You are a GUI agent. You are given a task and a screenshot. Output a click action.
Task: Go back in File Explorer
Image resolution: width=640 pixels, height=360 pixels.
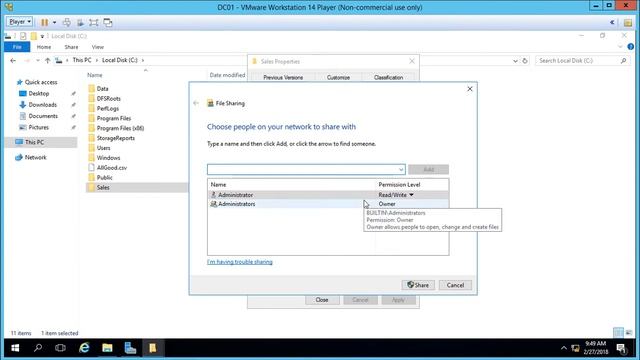tap(13, 60)
